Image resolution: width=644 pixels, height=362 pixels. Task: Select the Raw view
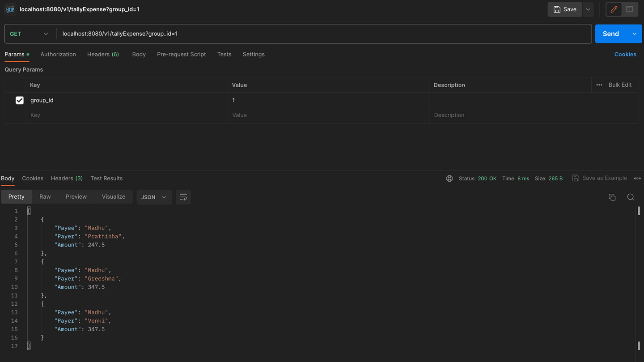pos(45,197)
